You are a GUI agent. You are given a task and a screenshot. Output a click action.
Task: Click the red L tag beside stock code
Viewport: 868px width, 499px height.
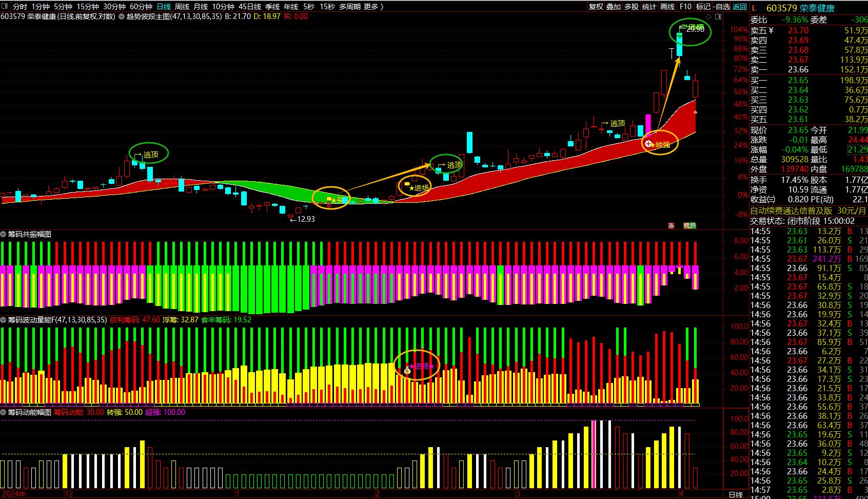click(755, 8)
